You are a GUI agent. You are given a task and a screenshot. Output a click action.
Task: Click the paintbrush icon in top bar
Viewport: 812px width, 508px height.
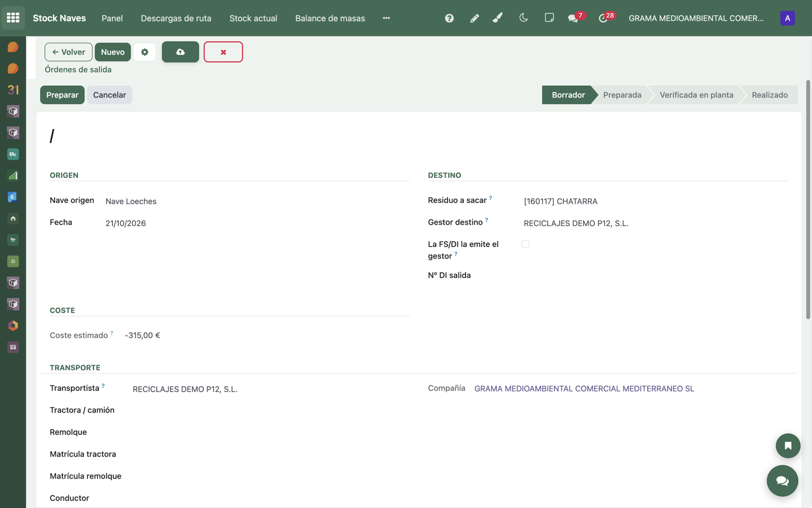click(x=498, y=18)
